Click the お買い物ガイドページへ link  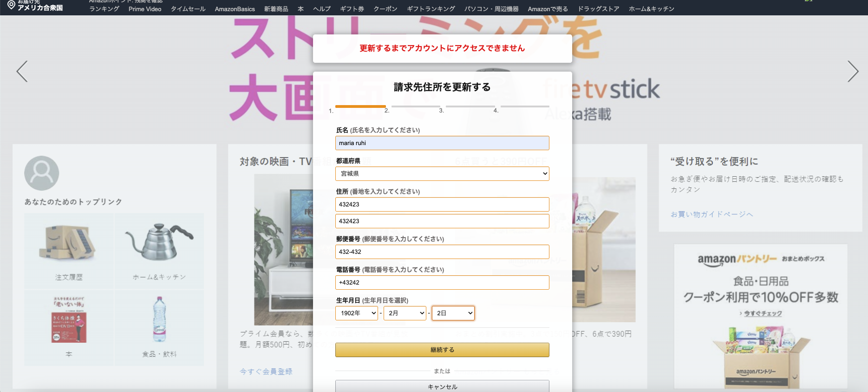(711, 214)
